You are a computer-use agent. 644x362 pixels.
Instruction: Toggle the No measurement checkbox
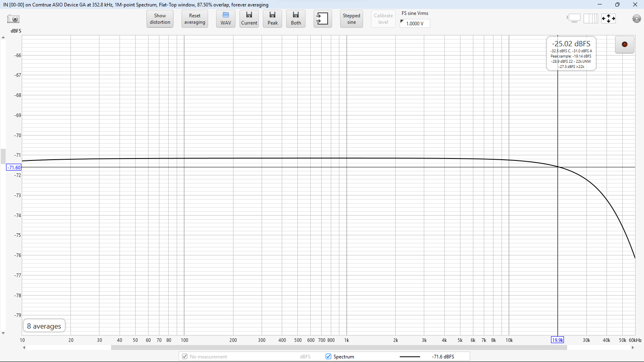coord(185,356)
